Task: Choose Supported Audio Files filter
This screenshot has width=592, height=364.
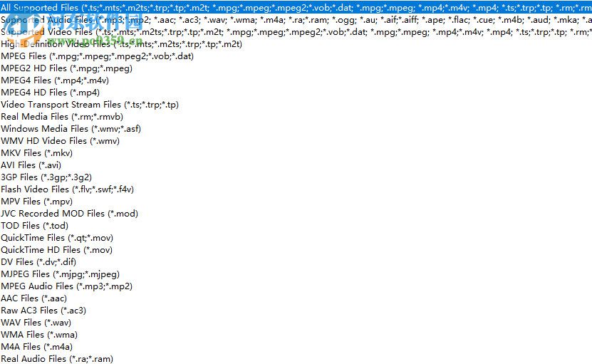Action: [x=296, y=20]
